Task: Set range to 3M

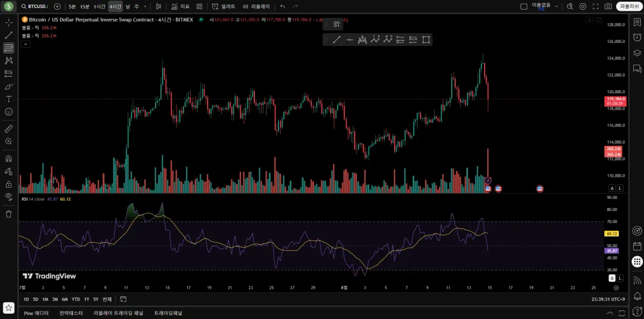Action: pos(55,299)
